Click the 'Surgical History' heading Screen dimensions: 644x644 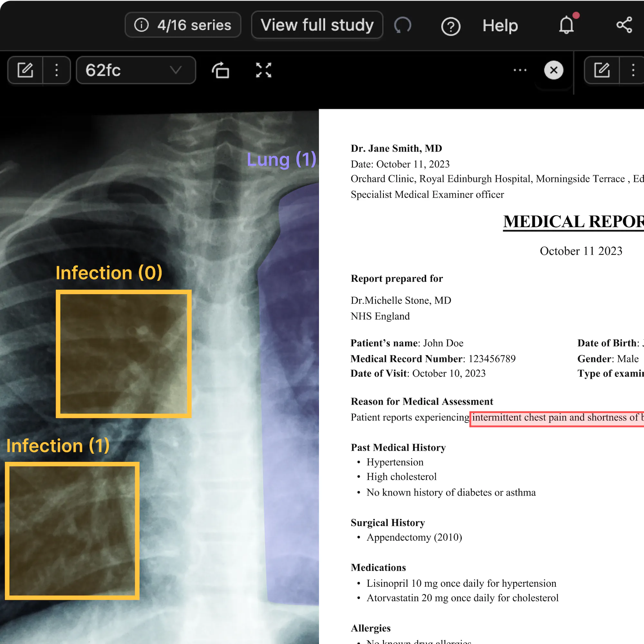(x=388, y=522)
